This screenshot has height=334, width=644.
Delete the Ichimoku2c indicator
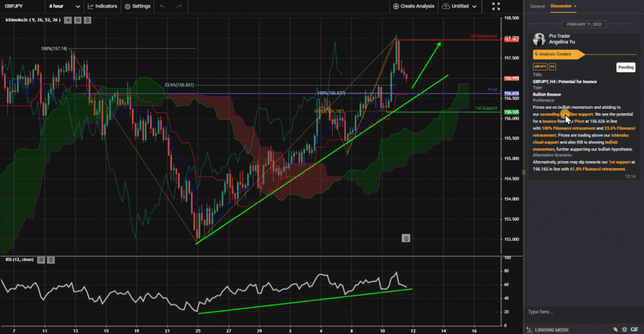point(87,20)
